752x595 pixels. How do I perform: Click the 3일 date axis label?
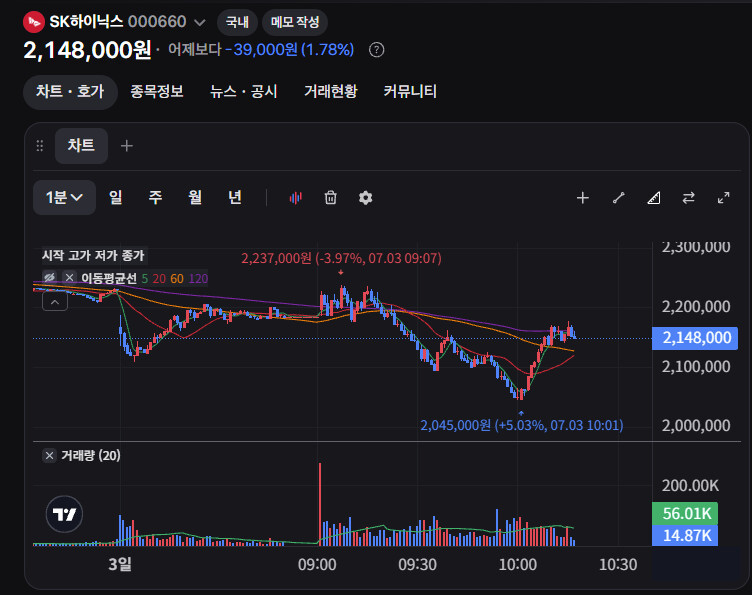point(120,564)
